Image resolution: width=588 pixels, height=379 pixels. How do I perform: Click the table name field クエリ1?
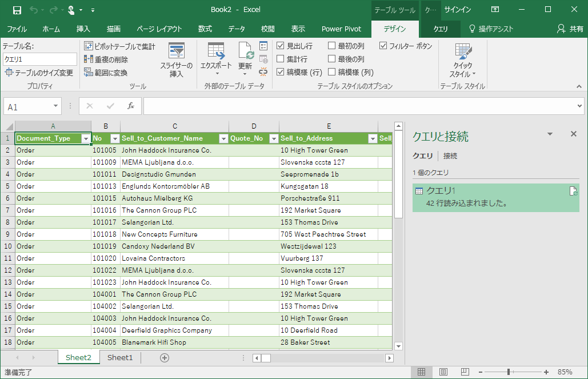pyautogui.click(x=40, y=59)
